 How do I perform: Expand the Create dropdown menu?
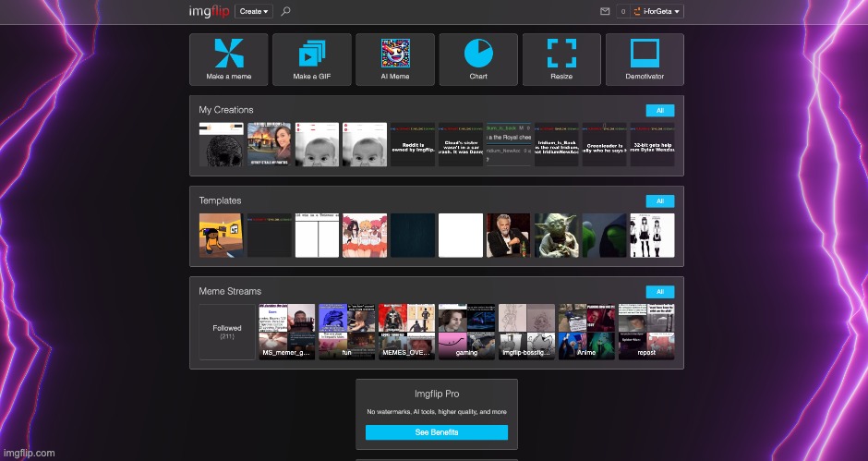pyautogui.click(x=254, y=11)
